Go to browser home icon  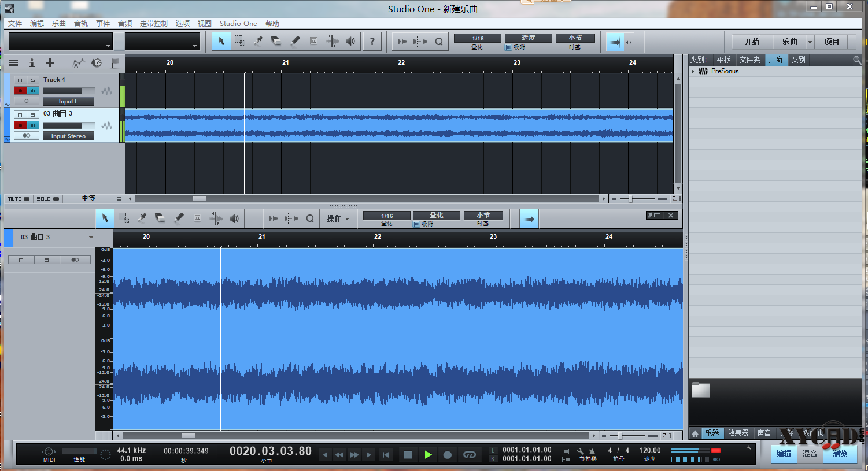point(695,433)
